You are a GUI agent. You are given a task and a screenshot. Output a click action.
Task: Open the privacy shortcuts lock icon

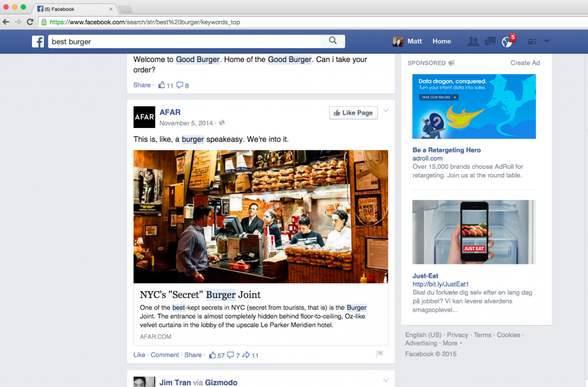(532, 41)
